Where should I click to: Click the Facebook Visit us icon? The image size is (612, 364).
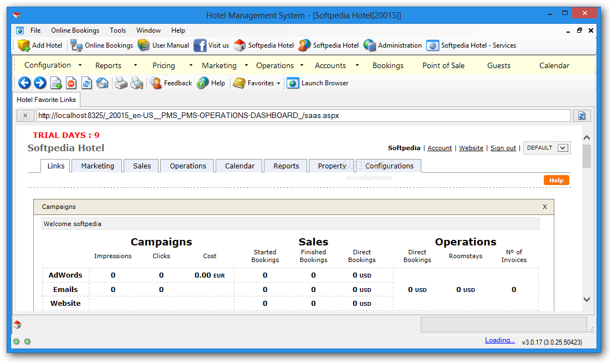[200, 45]
